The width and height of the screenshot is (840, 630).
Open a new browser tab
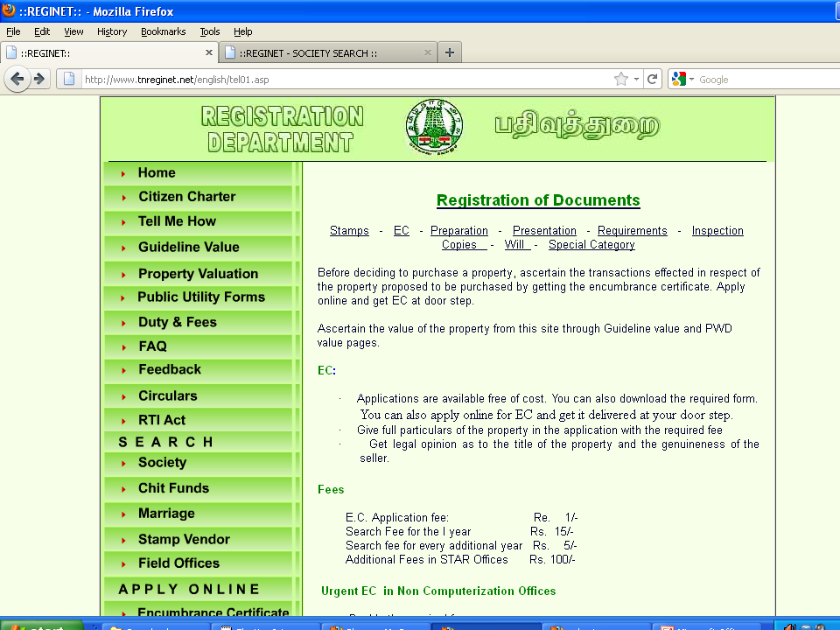pos(450,52)
